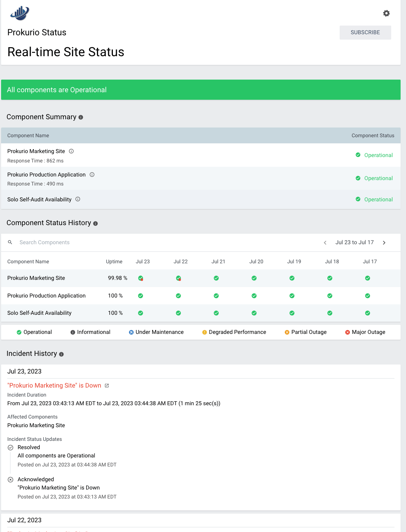This screenshot has width=406, height=532.
Task: Click Production Application status icon for Jul 23
Action: [141, 296]
